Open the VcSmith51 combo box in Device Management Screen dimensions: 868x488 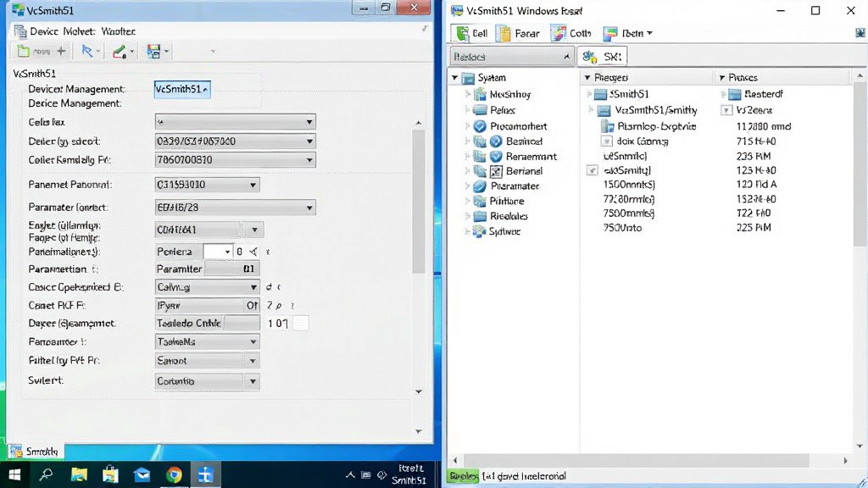coord(182,89)
